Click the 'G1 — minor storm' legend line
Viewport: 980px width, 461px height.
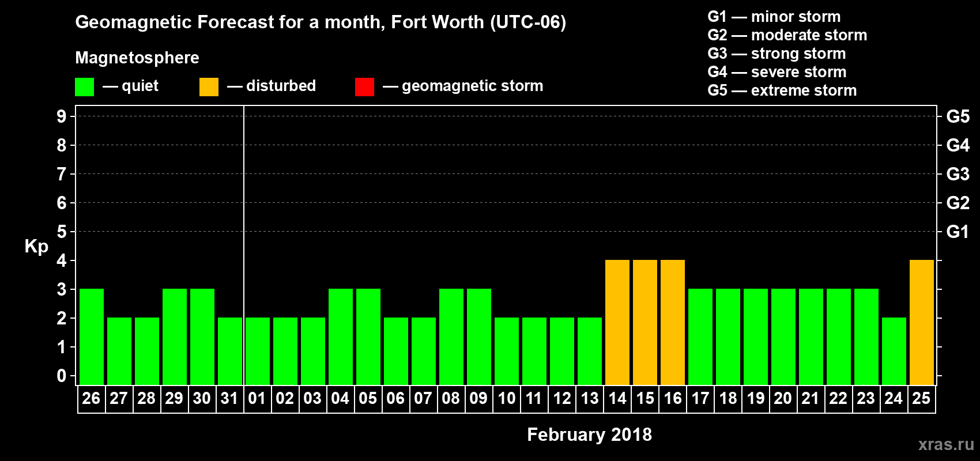(774, 17)
